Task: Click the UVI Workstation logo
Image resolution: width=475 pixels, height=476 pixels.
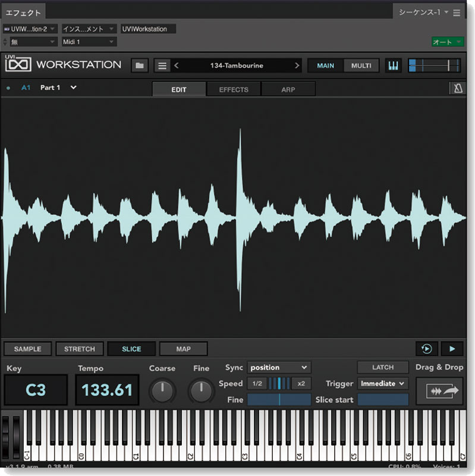Action: click(18, 64)
